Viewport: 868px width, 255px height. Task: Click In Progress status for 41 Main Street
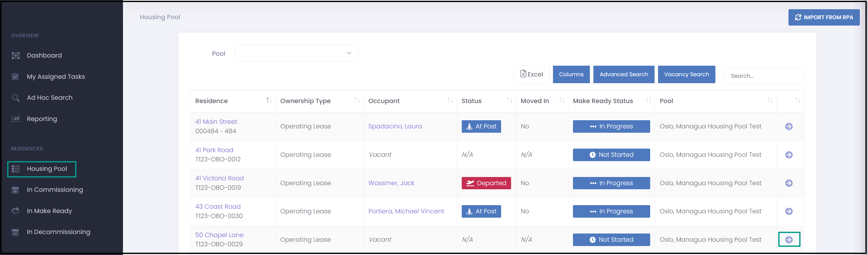click(x=611, y=127)
